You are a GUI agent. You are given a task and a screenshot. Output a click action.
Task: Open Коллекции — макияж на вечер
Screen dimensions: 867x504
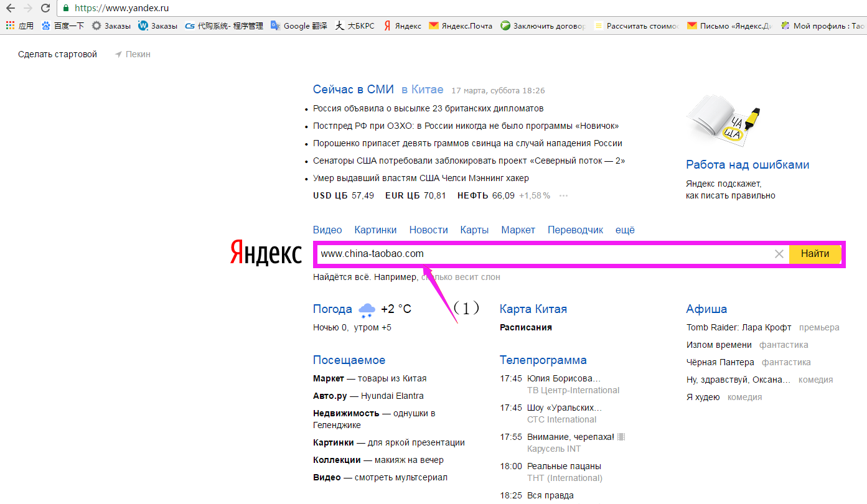click(x=378, y=460)
